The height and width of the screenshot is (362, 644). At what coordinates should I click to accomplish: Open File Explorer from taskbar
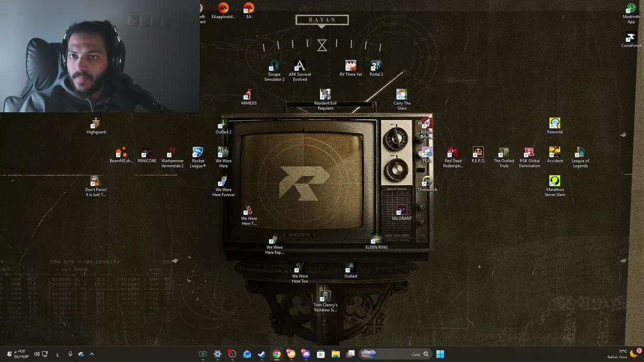click(x=336, y=354)
